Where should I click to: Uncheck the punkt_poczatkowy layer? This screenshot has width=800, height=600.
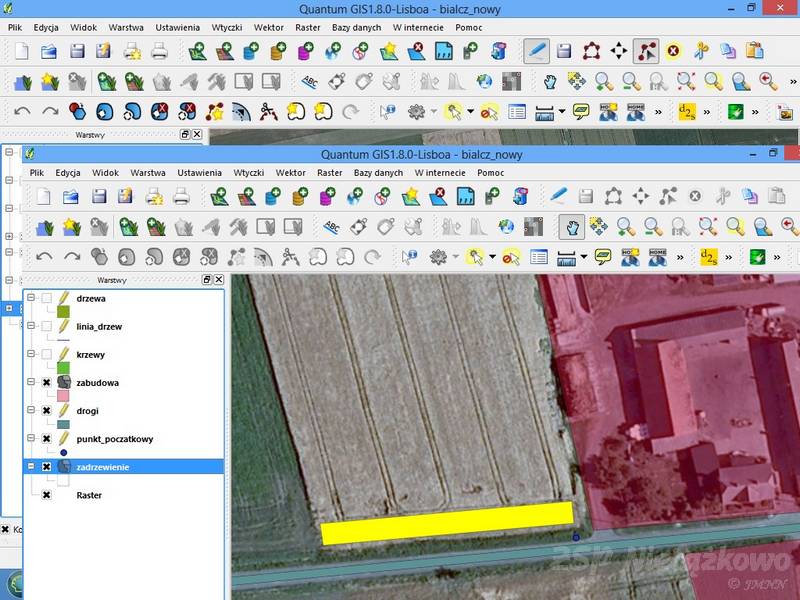(x=46, y=438)
